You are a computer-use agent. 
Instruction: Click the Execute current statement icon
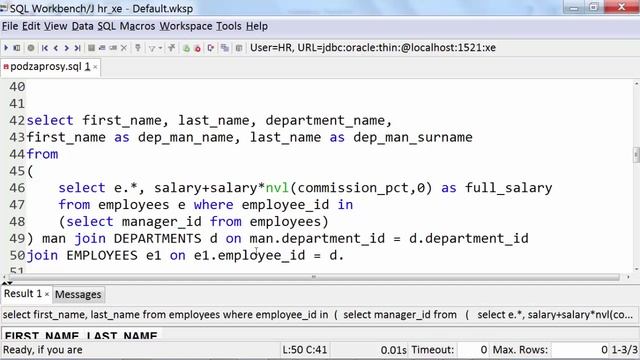[17, 48]
